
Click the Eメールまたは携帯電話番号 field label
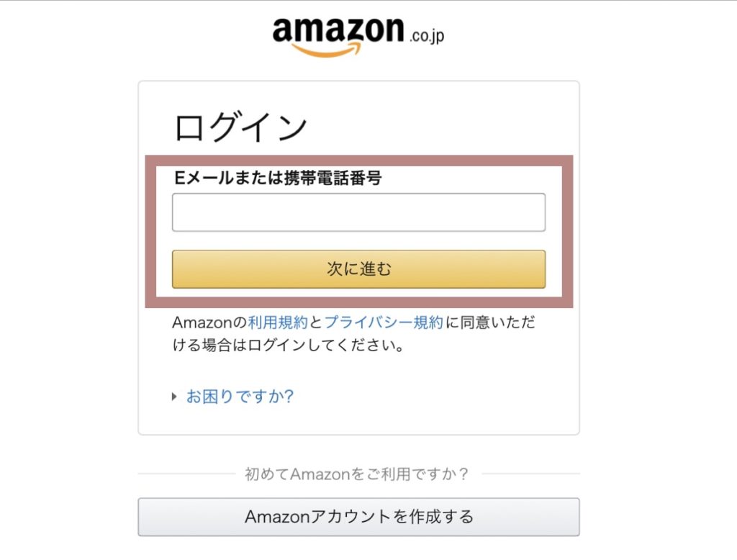pos(278,179)
